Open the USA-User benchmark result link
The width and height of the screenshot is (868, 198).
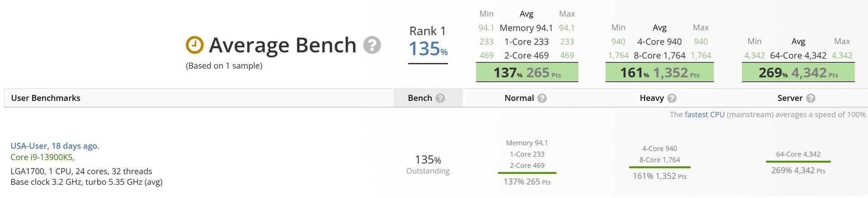click(x=55, y=146)
